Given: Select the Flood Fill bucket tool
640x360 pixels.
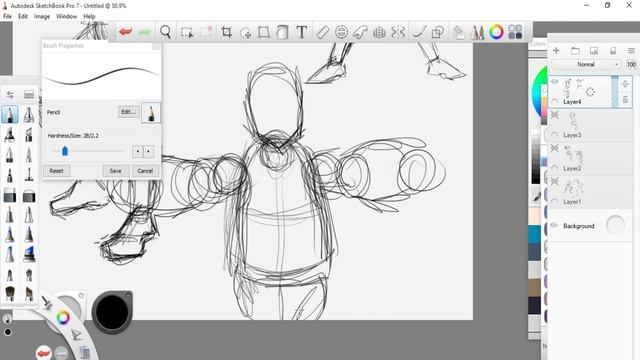Looking at the screenshot, I should point(282,32).
